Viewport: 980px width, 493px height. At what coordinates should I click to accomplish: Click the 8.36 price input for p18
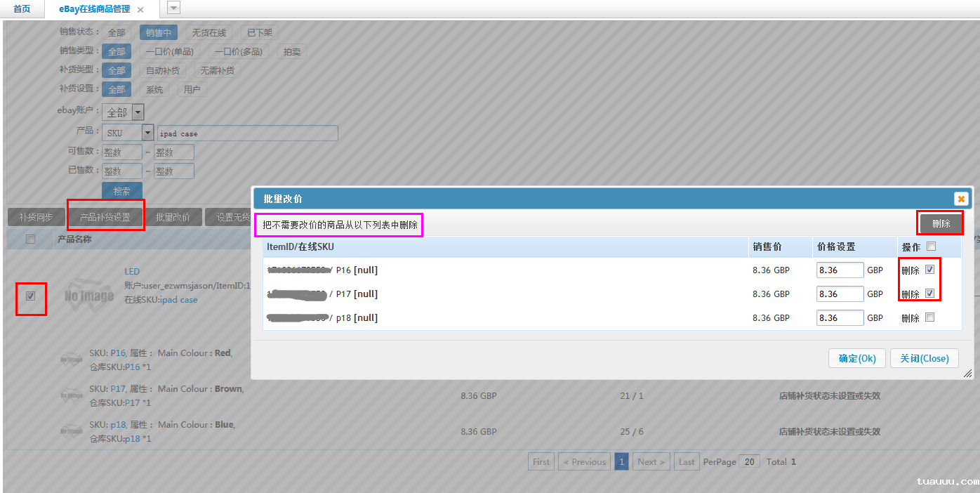(840, 317)
